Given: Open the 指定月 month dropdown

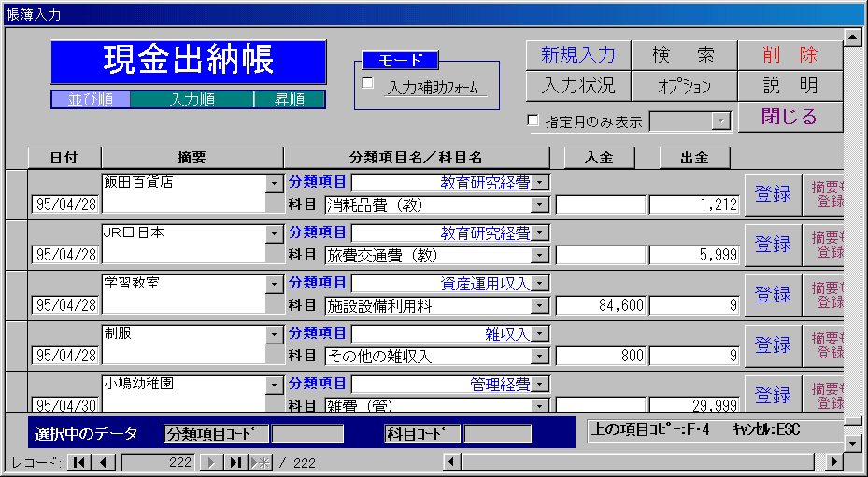Looking at the screenshot, I should pyautogui.click(x=720, y=120).
